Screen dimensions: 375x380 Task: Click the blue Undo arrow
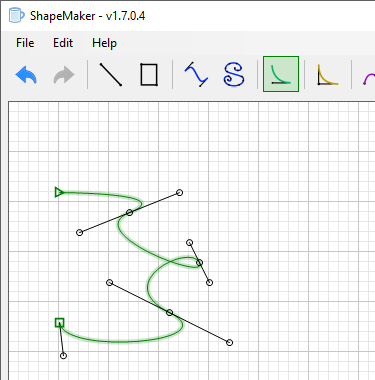pos(26,74)
